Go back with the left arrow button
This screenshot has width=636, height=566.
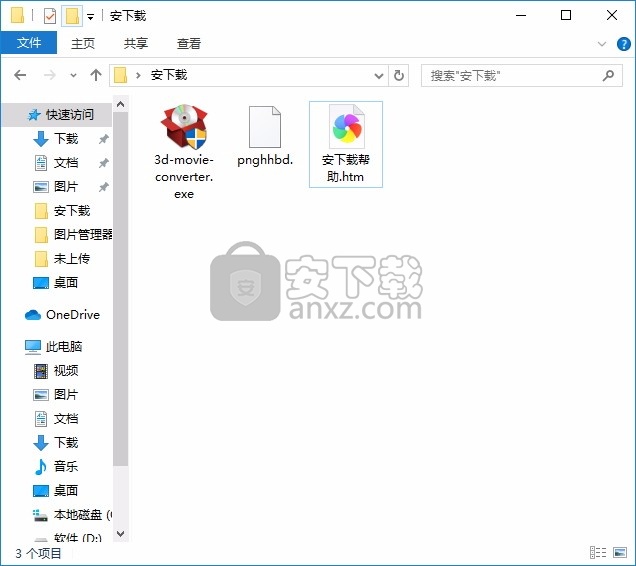pos(20,75)
